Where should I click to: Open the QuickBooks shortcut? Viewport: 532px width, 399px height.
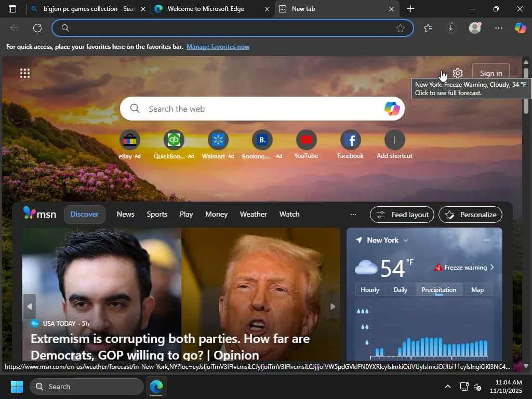174,144
